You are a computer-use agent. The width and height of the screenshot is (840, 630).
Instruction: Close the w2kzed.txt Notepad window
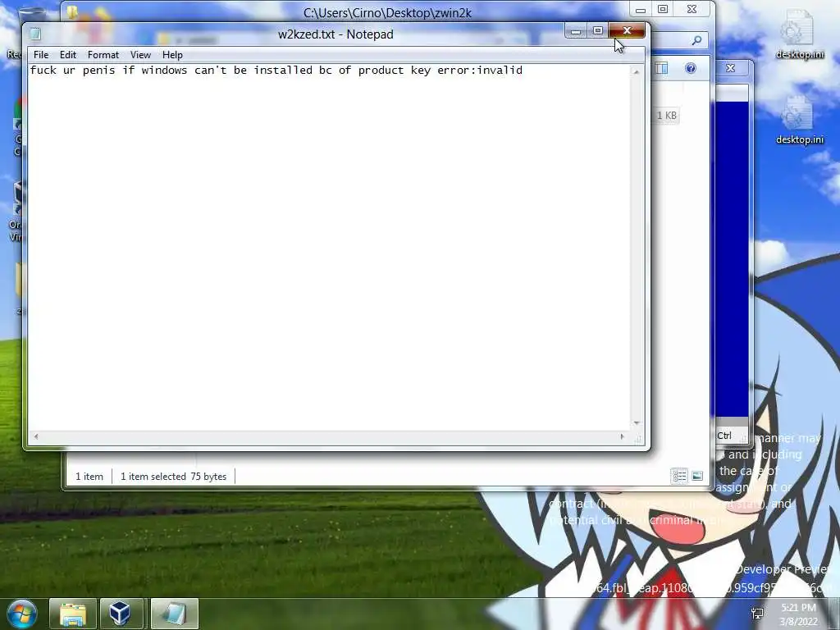click(627, 31)
